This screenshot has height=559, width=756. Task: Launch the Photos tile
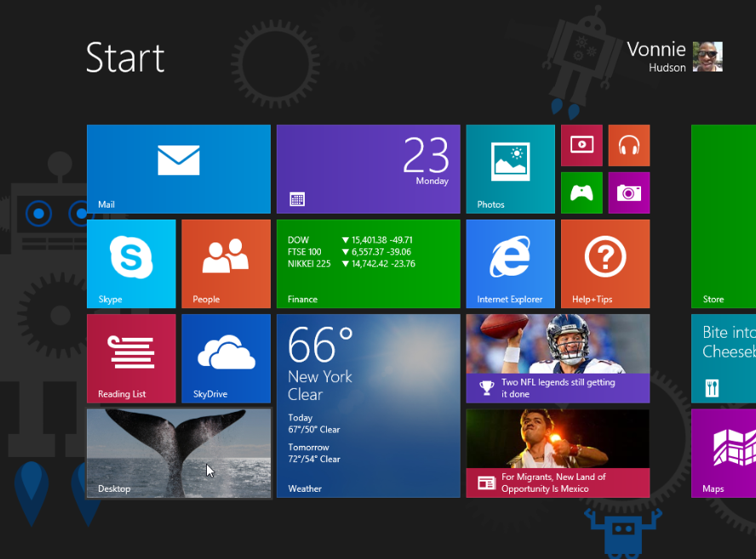pyautogui.click(x=510, y=168)
